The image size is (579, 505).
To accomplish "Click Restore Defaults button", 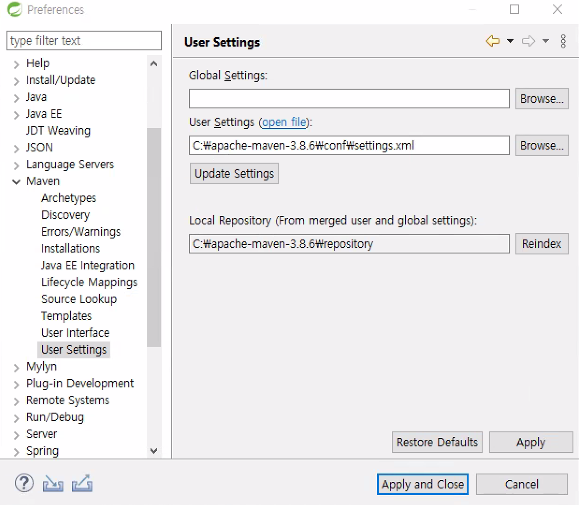I will pos(437,442).
